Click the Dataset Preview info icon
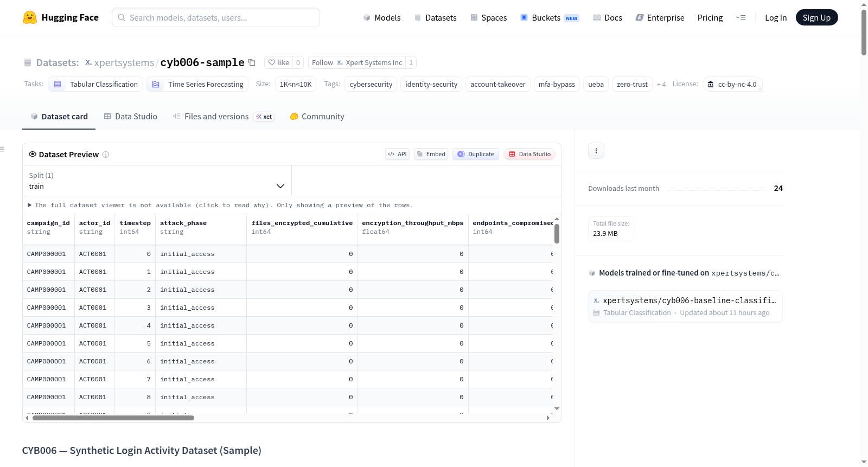This screenshot has height=467, width=868. click(106, 155)
